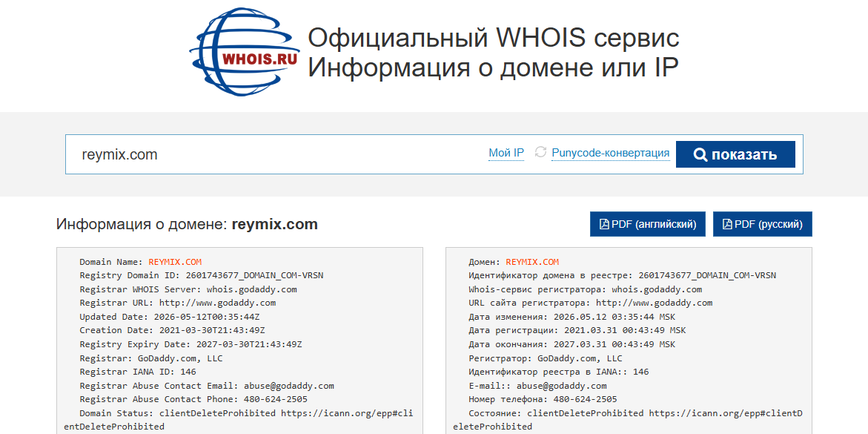
Task: Click the 'Whois-сервис регистратора' line
Action: (x=585, y=289)
